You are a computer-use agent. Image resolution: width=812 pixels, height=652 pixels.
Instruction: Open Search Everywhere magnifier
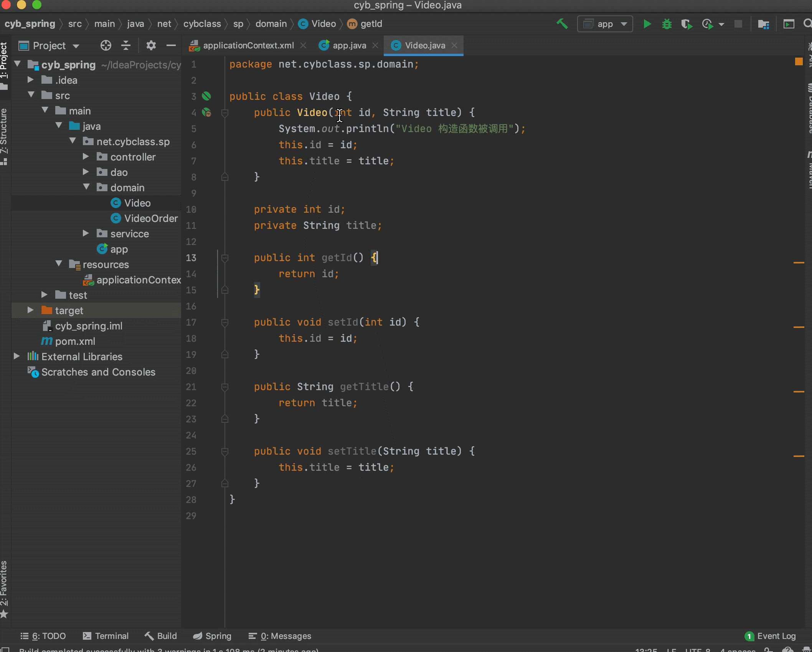tap(807, 24)
